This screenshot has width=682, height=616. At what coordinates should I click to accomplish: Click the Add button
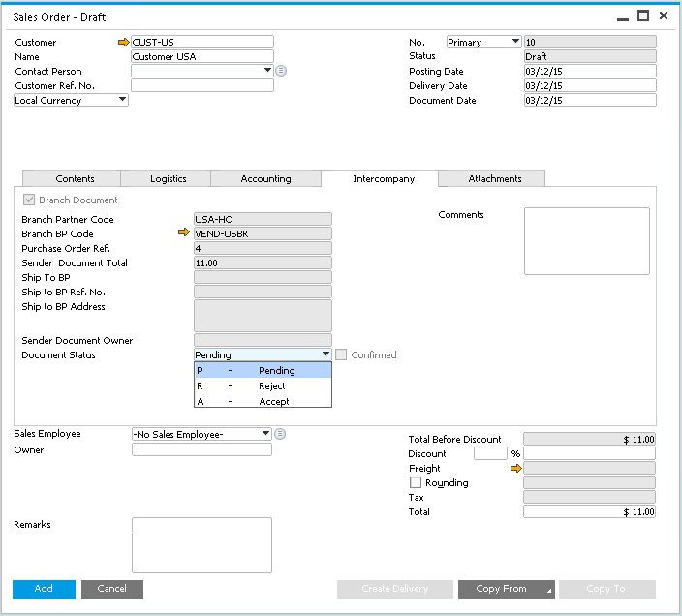(x=44, y=589)
